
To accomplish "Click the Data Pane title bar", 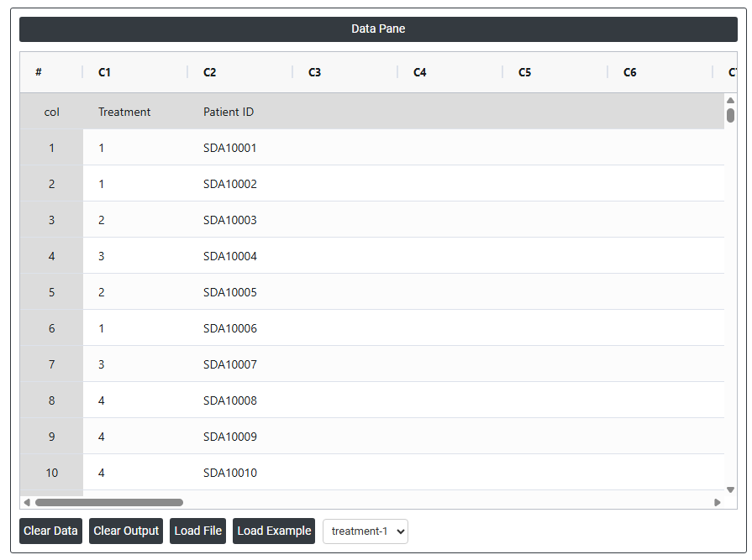I will pyautogui.click(x=378, y=29).
